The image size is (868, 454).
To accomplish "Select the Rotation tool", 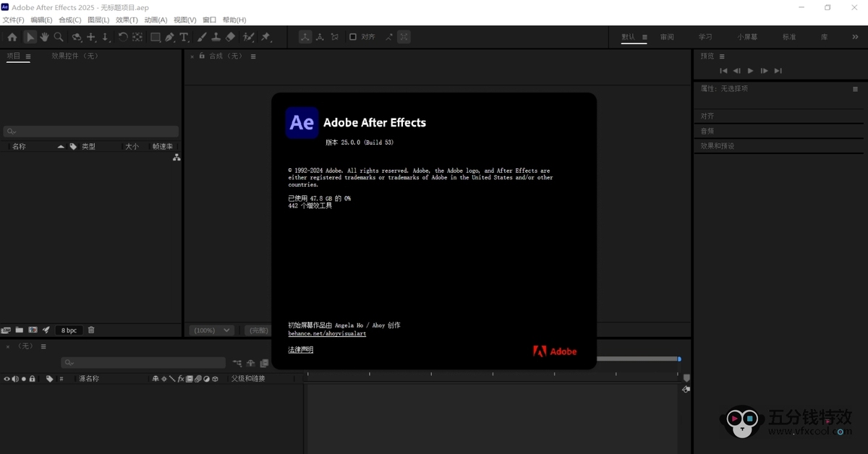I will tap(123, 37).
